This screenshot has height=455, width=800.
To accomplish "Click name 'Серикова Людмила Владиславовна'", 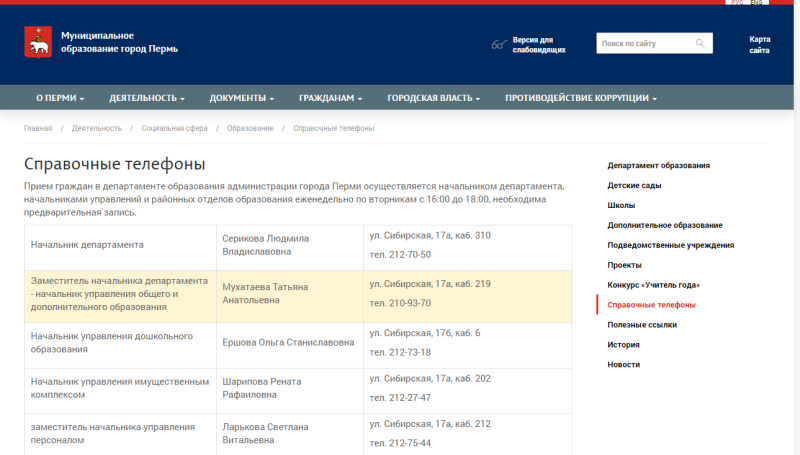I will coord(265,245).
